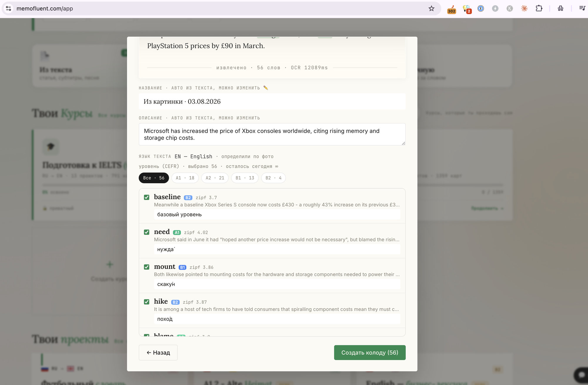Click the pencil icon next to НАЗВАНИЕ label
This screenshot has width=588, height=385.
(x=266, y=88)
